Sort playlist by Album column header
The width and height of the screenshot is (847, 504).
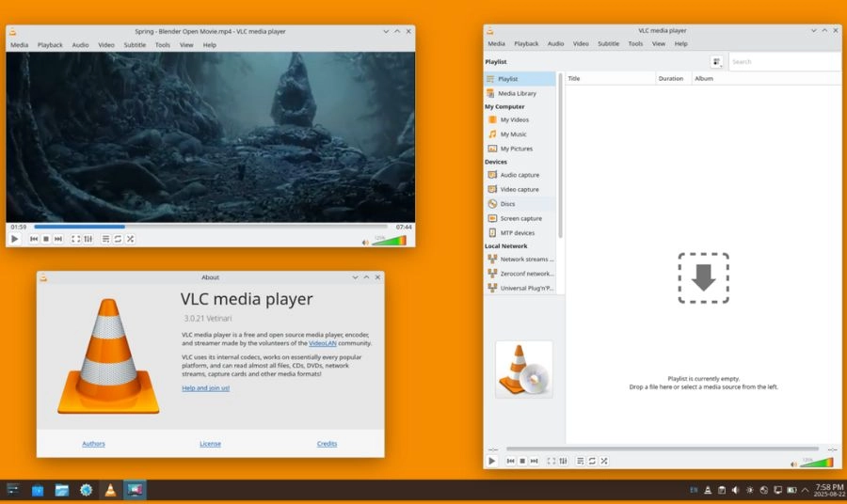[766, 79]
